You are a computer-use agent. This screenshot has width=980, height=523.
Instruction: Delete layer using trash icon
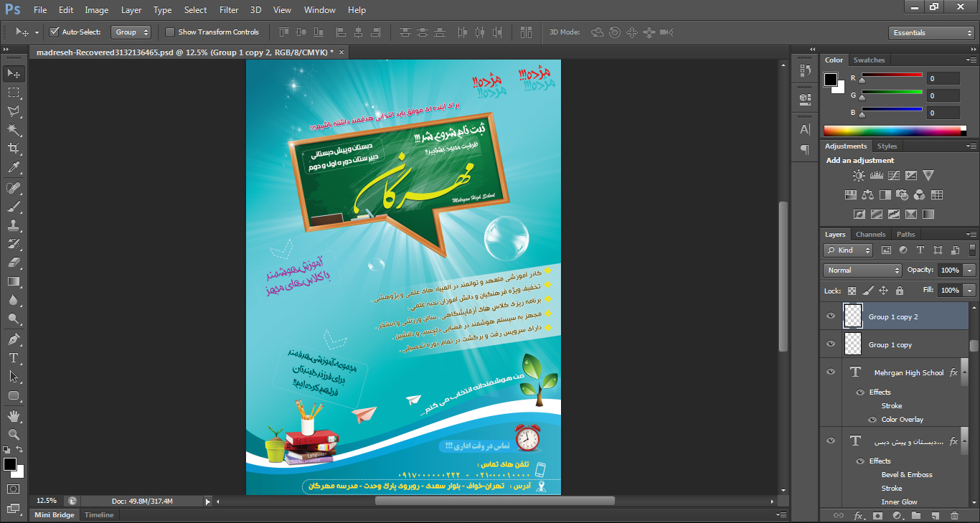(x=954, y=515)
